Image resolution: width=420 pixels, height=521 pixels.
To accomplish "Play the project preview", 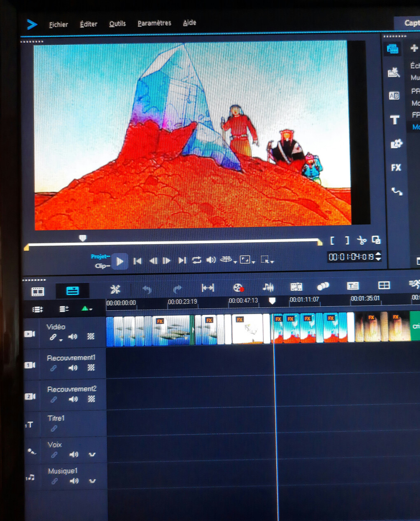I will pyautogui.click(x=120, y=261).
